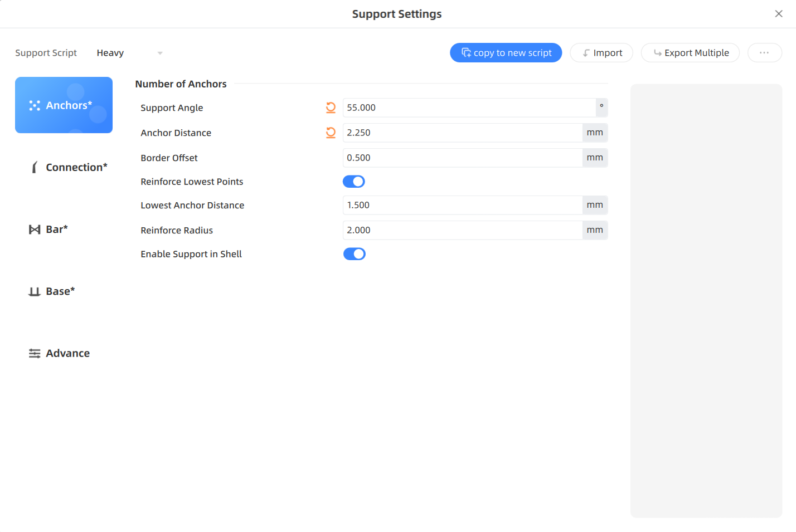The height and width of the screenshot is (532, 796).
Task: Click the Border Offset input field
Action: tap(463, 158)
